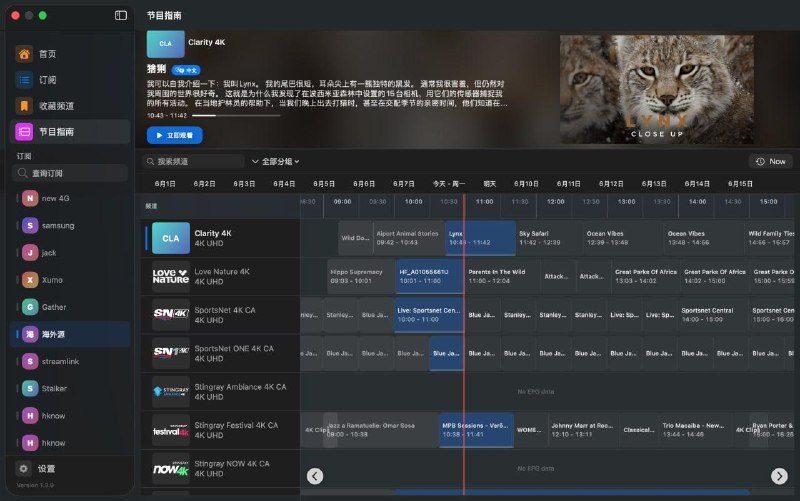Click the right arrow to move guide later
The image size is (800, 501).
(x=779, y=476)
